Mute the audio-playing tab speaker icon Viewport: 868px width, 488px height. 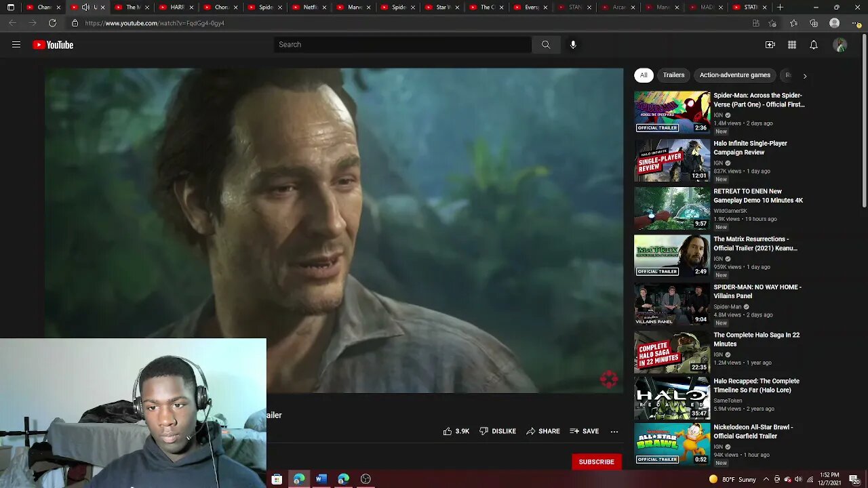click(85, 7)
